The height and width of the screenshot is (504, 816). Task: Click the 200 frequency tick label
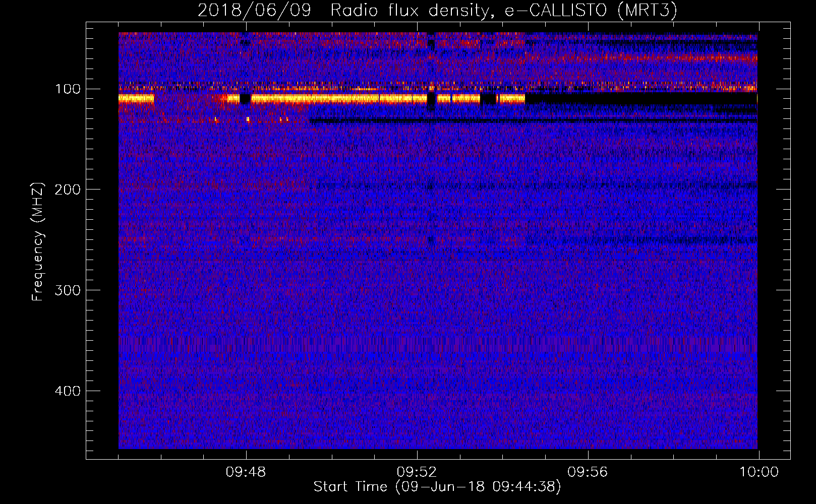coord(68,190)
